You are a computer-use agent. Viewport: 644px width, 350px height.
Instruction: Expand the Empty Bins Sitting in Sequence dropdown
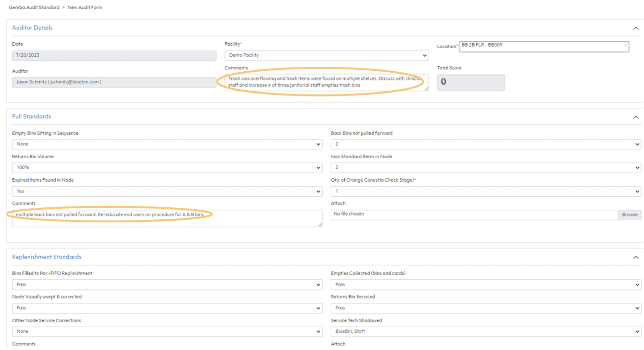coord(166,144)
